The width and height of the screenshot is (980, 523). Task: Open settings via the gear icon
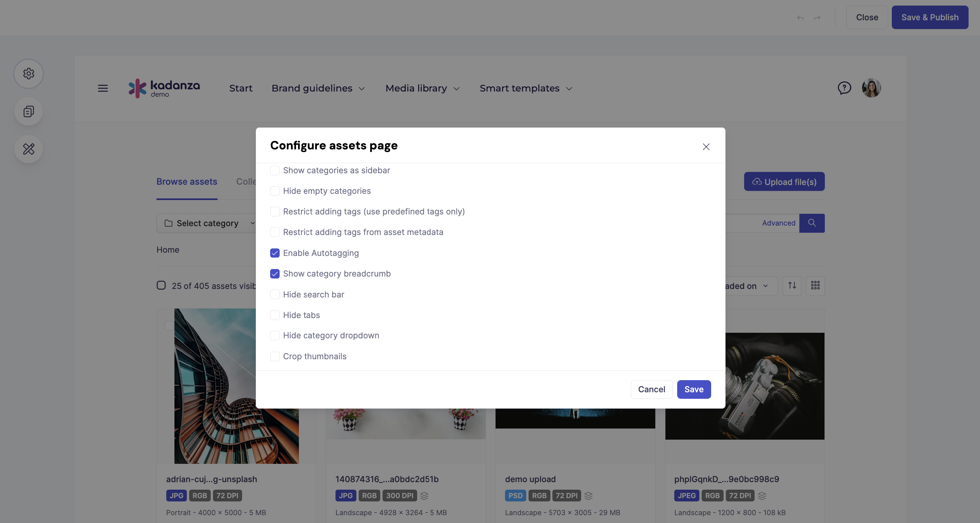coord(28,74)
